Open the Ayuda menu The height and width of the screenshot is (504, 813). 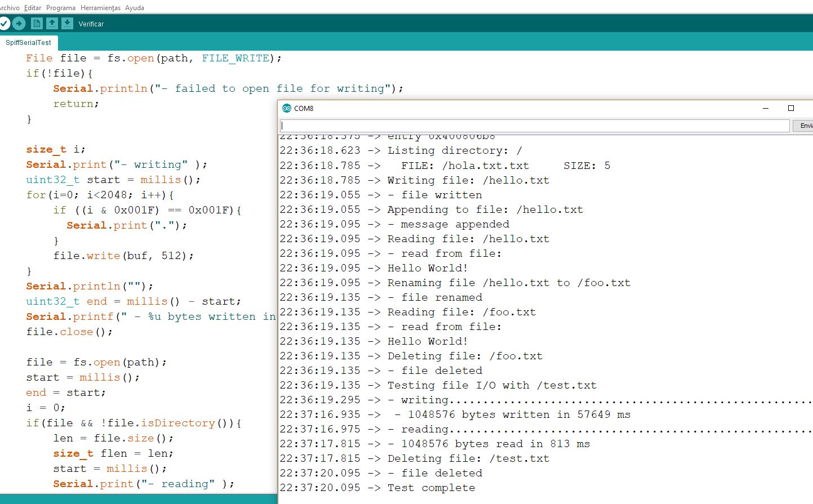[x=135, y=8]
